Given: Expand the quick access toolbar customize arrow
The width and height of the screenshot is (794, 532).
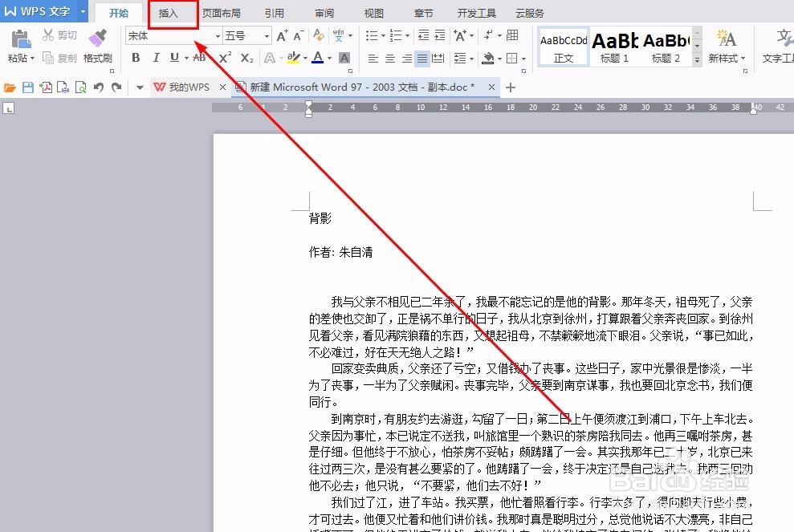Looking at the screenshot, I should click(x=140, y=87).
